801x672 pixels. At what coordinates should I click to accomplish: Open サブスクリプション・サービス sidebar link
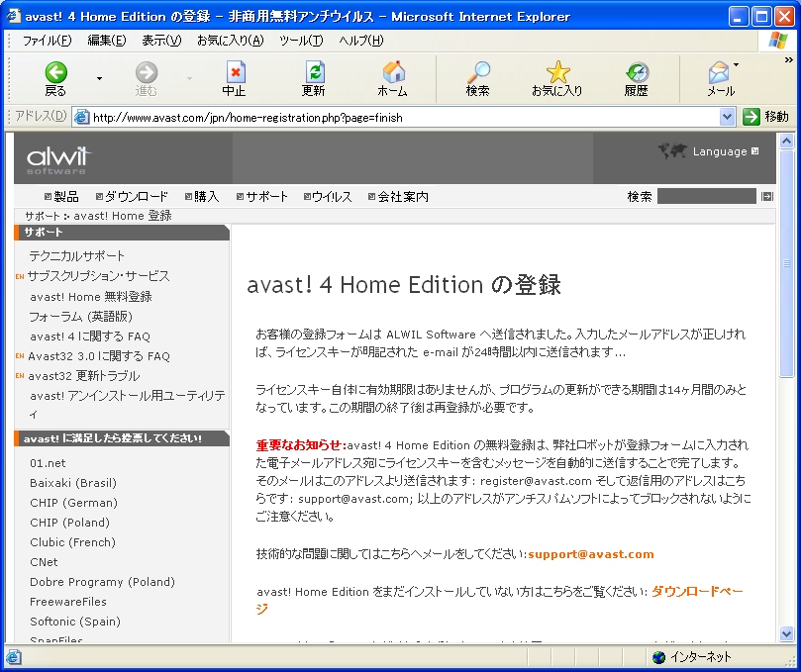(98, 276)
